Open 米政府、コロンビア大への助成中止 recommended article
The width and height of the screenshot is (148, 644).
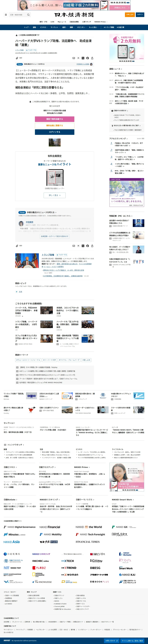click(68, 310)
